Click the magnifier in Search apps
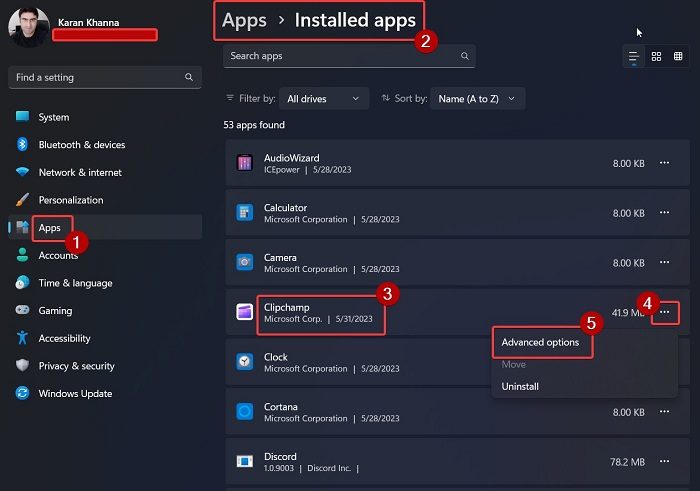 [465, 56]
